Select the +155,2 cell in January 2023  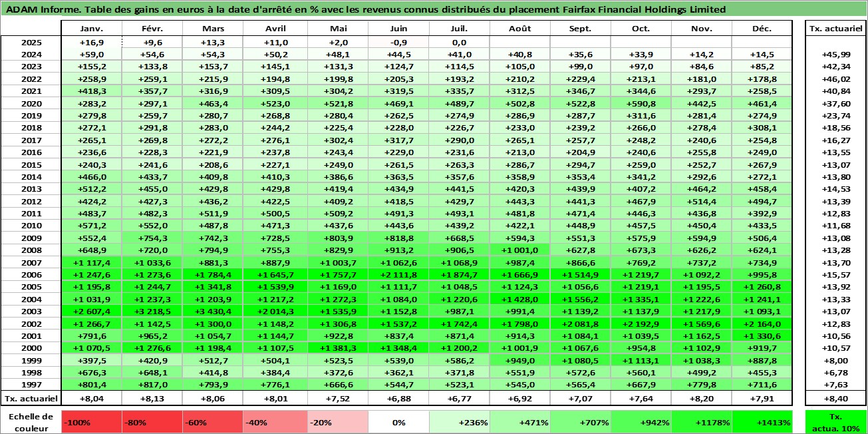(91, 67)
